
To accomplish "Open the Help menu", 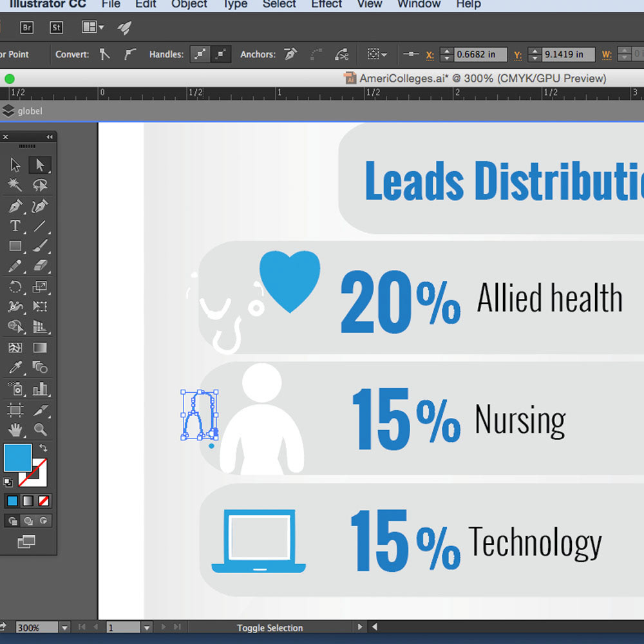I will (469, 4).
